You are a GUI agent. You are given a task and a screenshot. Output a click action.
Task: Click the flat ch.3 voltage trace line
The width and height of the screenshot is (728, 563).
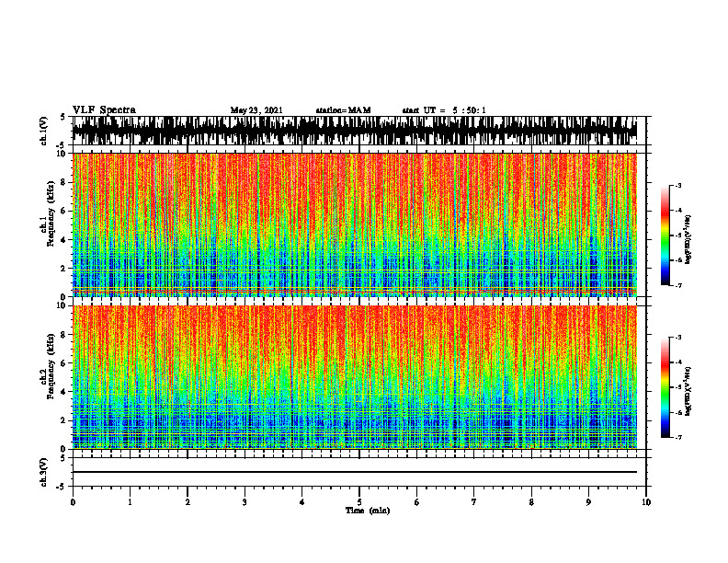355,472
